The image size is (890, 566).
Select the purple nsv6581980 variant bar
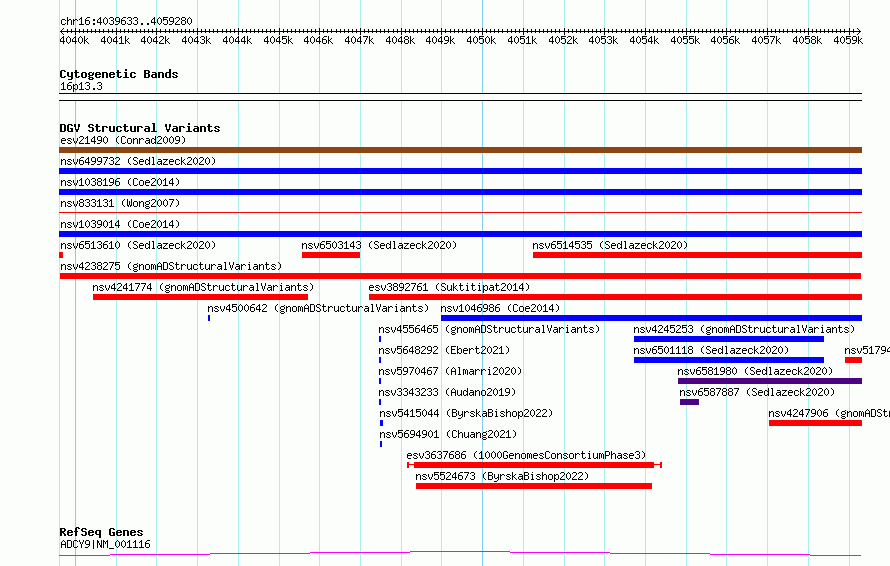click(770, 381)
